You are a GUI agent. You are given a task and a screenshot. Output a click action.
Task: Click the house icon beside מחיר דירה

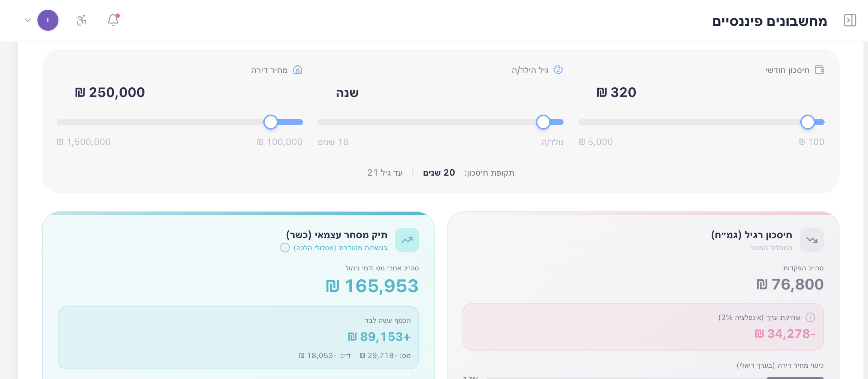coord(298,70)
